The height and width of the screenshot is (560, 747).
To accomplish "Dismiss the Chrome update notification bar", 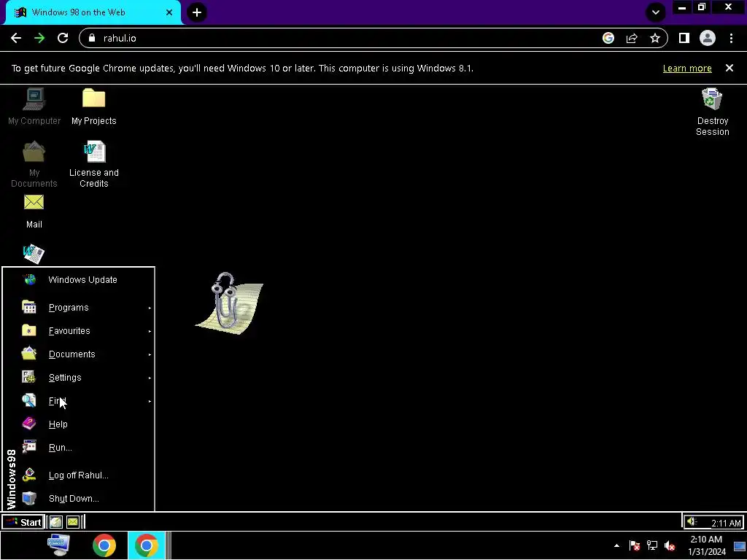I will coord(729,68).
